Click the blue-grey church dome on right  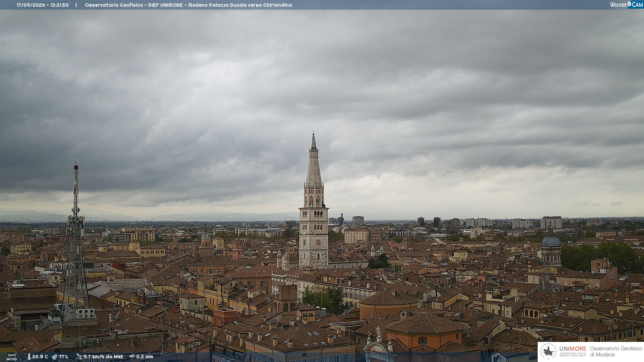(551, 241)
